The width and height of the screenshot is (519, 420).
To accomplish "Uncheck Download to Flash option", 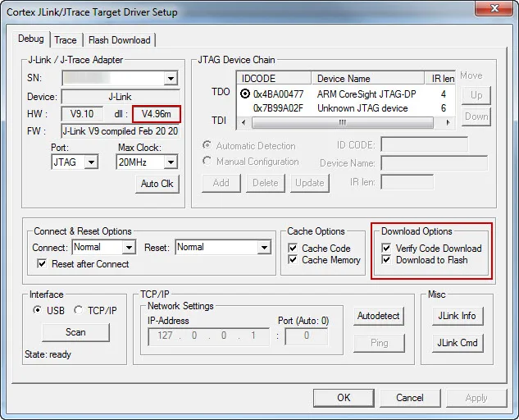I will tap(388, 260).
